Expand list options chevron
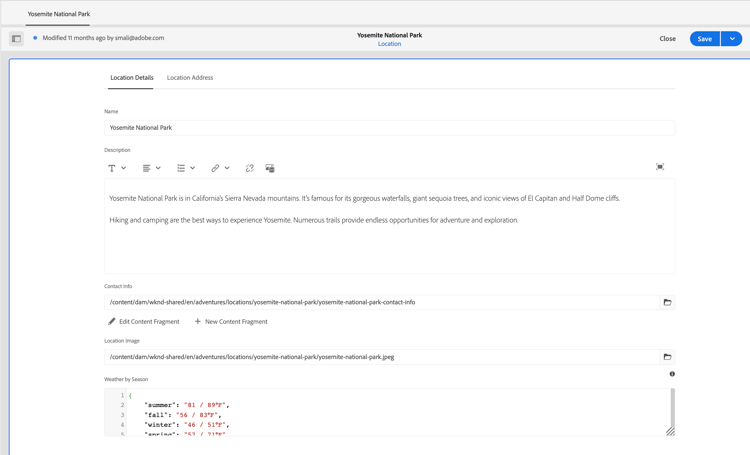750x455 pixels. (x=192, y=168)
